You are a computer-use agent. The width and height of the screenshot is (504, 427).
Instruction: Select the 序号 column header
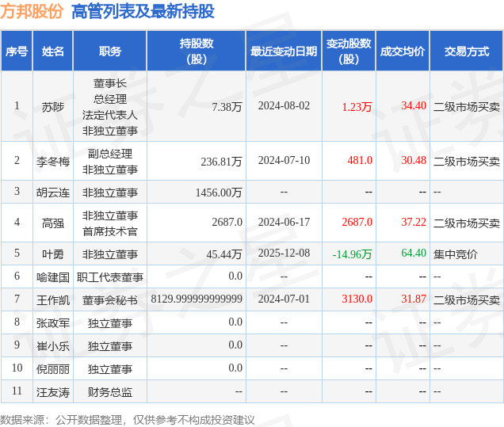pos(17,51)
